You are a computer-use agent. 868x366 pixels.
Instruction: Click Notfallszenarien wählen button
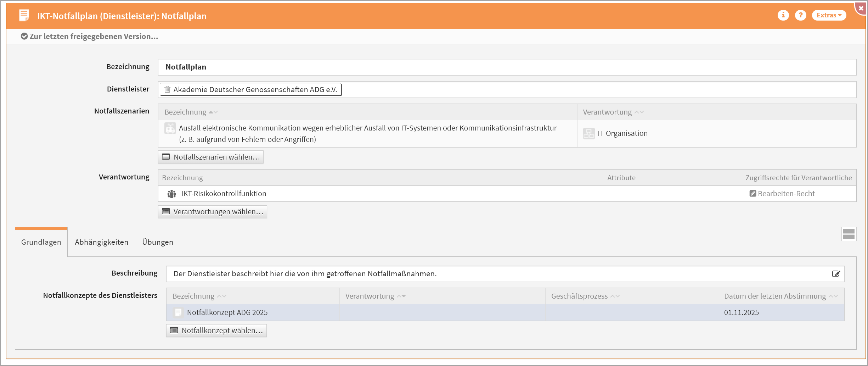(x=211, y=157)
